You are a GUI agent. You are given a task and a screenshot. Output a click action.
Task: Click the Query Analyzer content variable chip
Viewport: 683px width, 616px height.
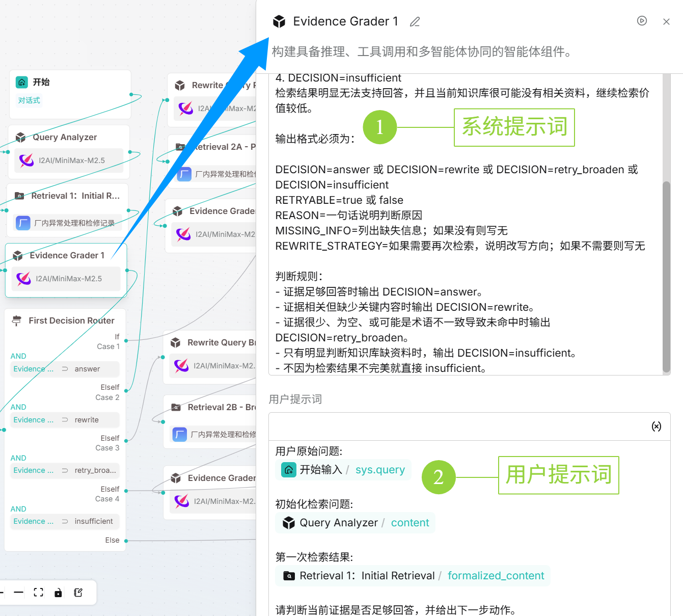click(x=355, y=523)
